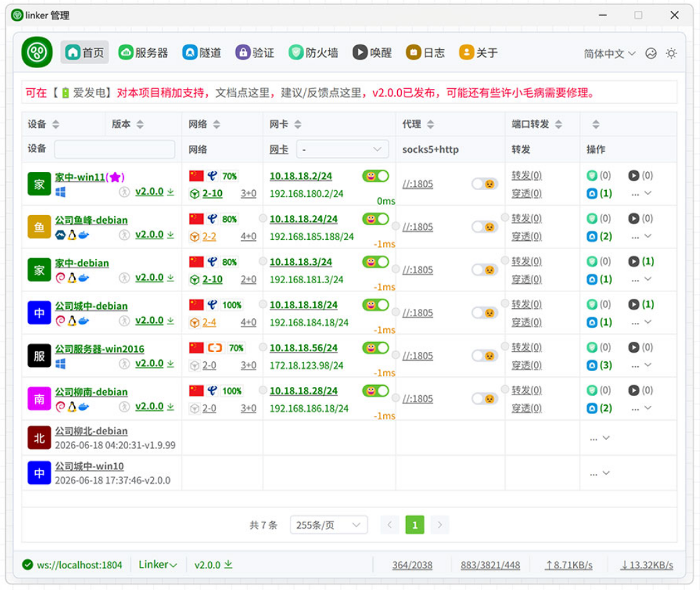The height and width of the screenshot is (590, 700).
Task: Click the 家 avatar of 家中-win11
Action: coord(39,184)
